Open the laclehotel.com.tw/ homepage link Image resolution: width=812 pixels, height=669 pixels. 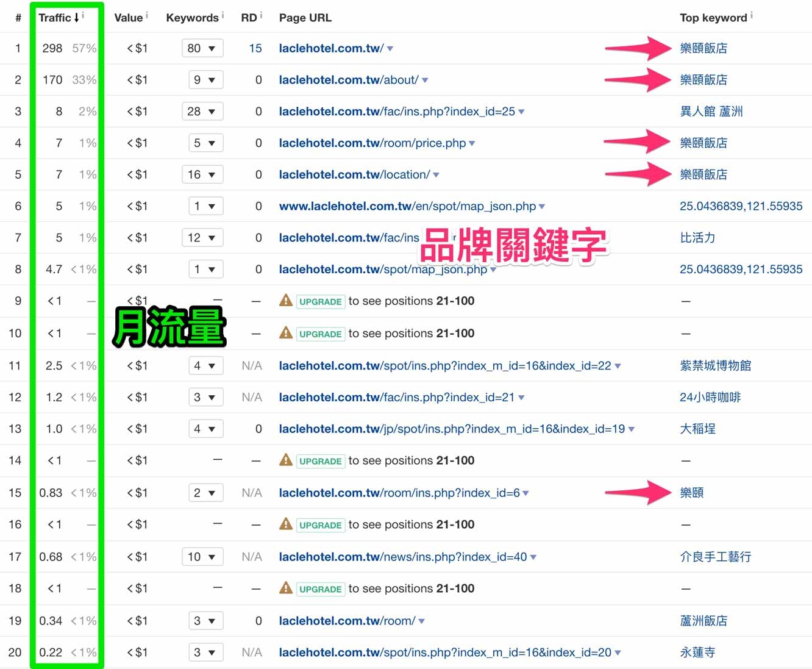coord(331,48)
